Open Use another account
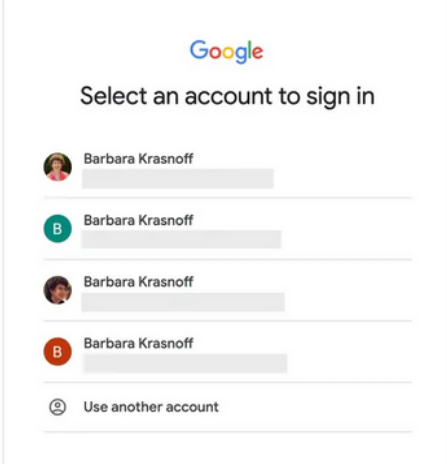 coord(227,407)
